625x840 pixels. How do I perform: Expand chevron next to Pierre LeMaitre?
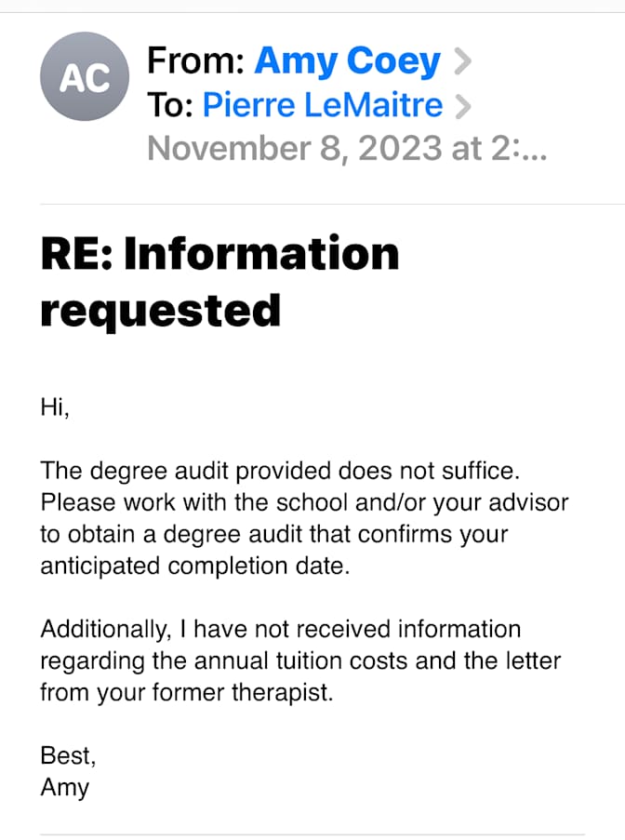pyautogui.click(x=462, y=106)
